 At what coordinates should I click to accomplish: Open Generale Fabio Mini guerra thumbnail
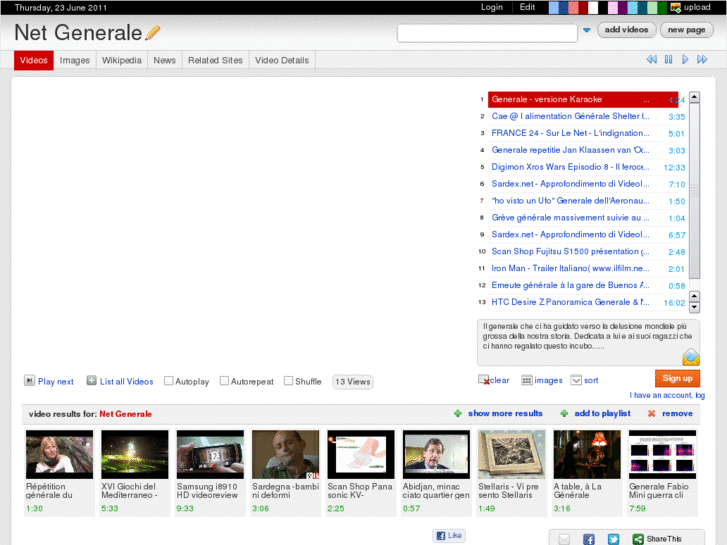click(662, 455)
